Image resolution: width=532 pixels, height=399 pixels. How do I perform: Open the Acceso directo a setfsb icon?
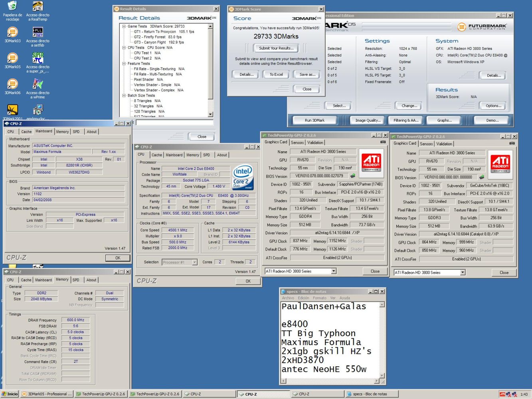click(38, 36)
